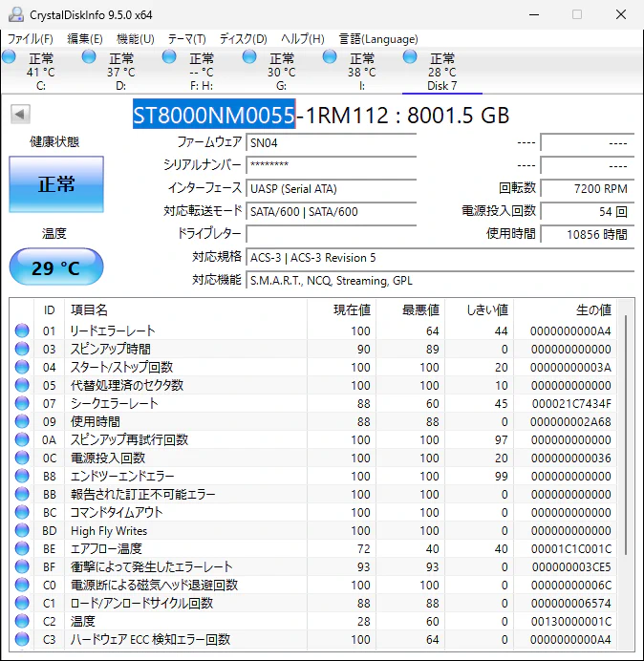Click the power-on count field 54 回

588,211
